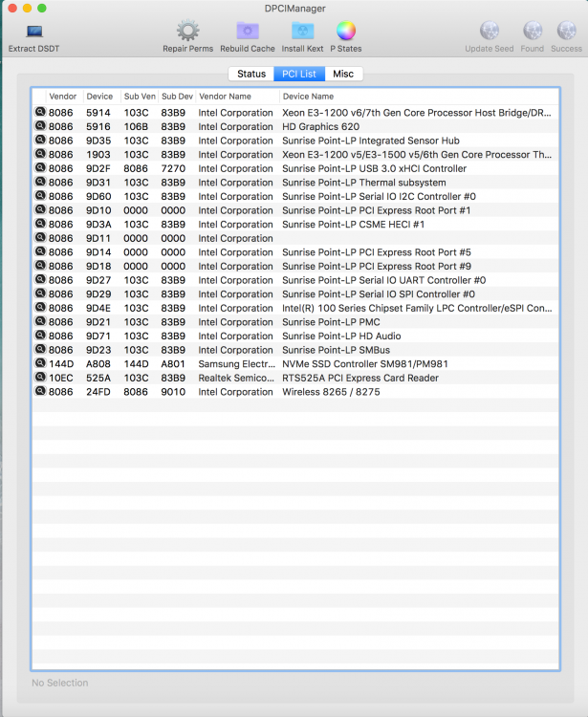Click the Extract DSDT laptop icon

34,32
